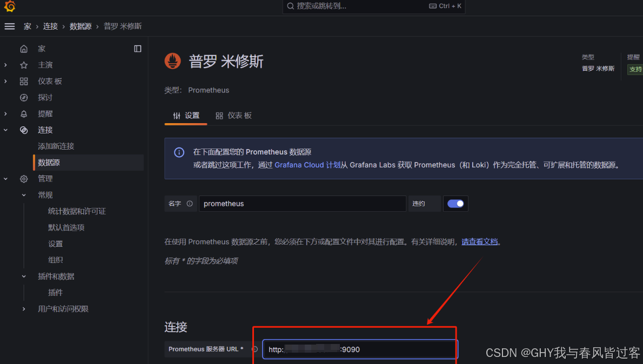The image size is (643, 364).
Task: Open 统计数据和许可证 page
Action: click(x=77, y=211)
